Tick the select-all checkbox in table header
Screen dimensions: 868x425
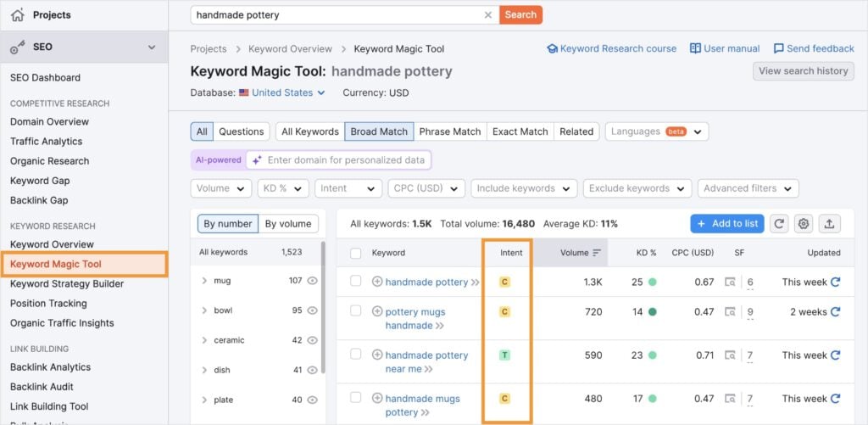(356, 253)
